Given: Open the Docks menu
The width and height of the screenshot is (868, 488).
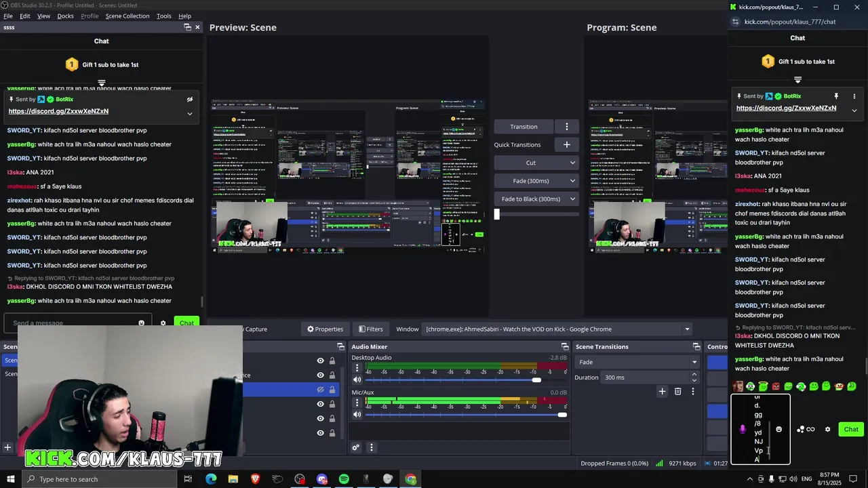Looking at the screenshot, I should click(65, 16).
